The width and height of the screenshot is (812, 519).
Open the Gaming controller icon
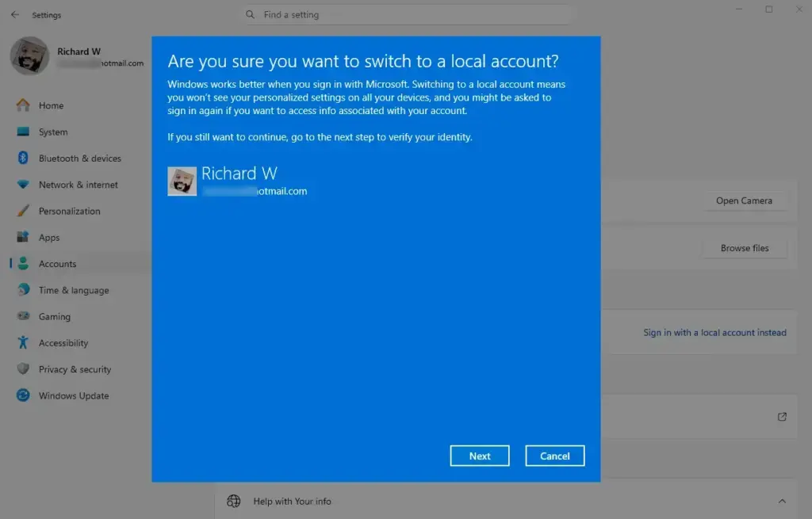click(x=23, y=316)
